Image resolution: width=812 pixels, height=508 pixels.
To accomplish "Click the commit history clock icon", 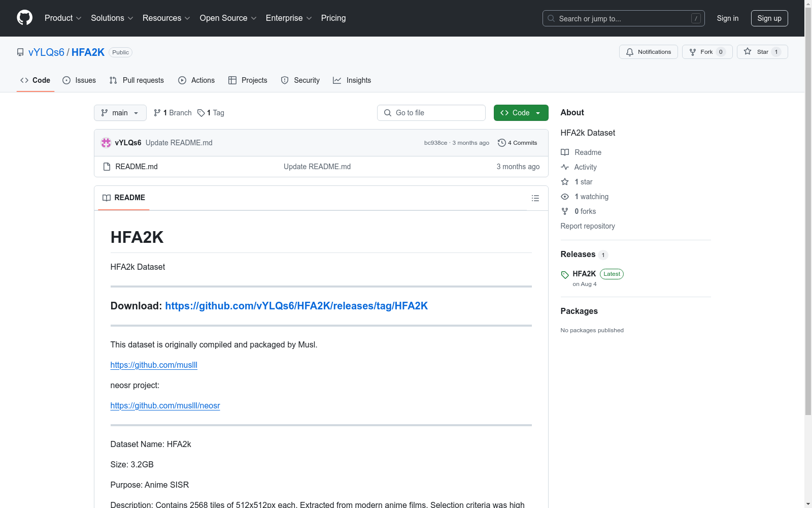I will (502, 143).
